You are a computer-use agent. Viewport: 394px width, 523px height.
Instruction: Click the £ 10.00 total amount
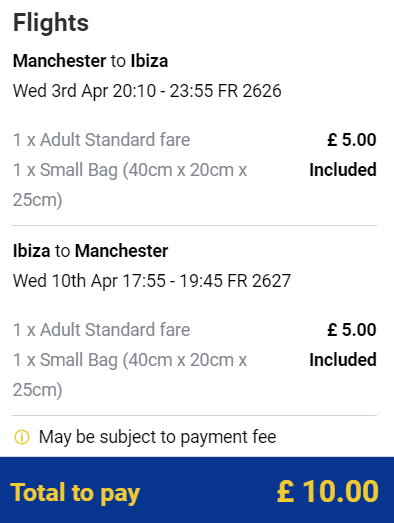[328, 491]
